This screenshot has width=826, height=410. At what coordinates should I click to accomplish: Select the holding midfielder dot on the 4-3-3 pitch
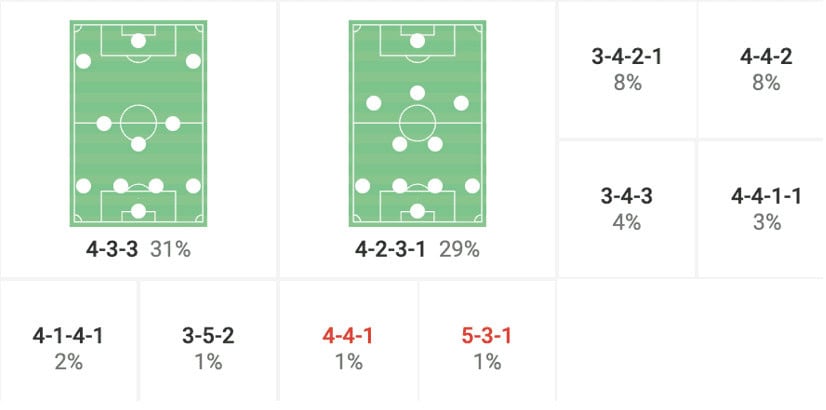tap(138, 144)
